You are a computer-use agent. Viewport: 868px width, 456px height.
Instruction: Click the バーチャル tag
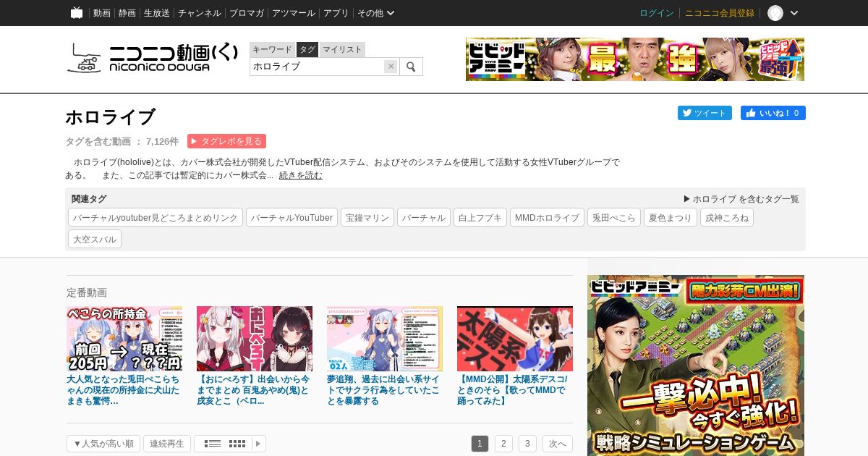click(x=424, y=217)
